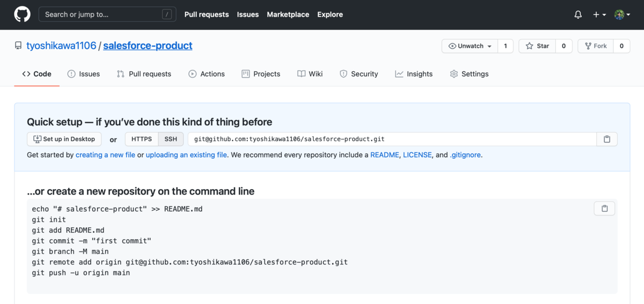Click the 'create a new repository' heading
Screen dimensions: 644x304
[x=141, y=191]
